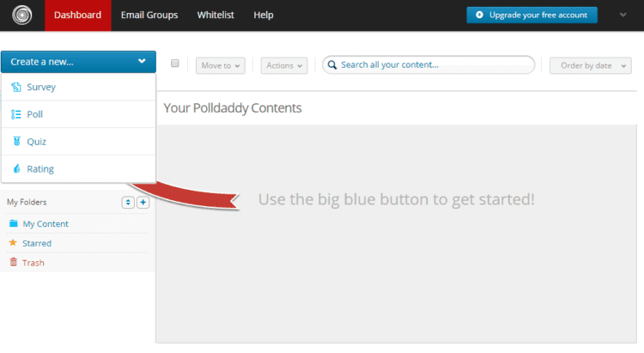
Task: Go to Email Groups tab
Action: pyautogui.click(x=149, y=15)
